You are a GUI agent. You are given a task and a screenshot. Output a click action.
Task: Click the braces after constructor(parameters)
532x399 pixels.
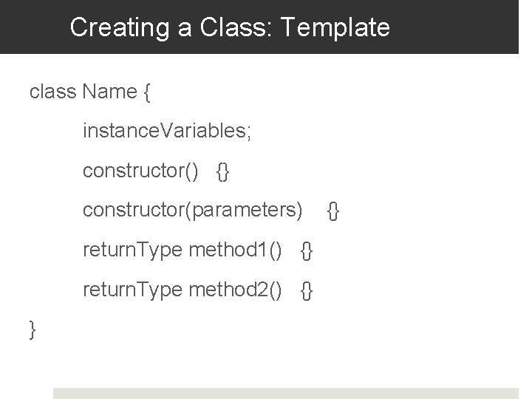333,211
